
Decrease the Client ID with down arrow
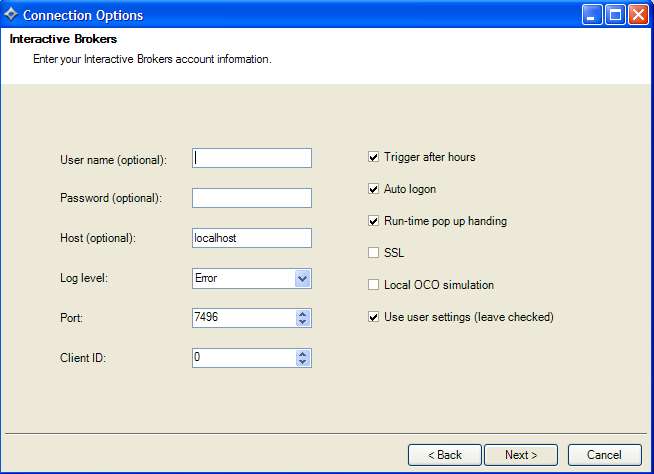(x=303, y=362)
